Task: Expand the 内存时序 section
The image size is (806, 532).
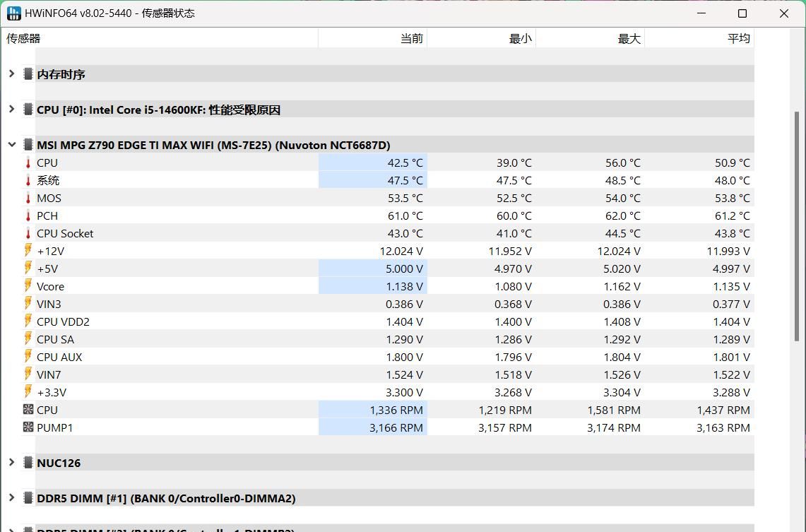Action: tap(11, 73)
